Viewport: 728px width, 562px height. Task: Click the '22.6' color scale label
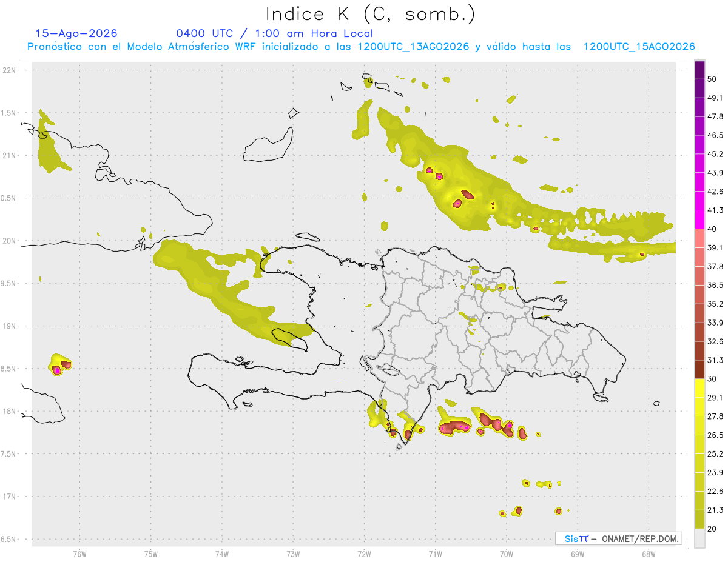pyautogui.click(x=715, y=491)
